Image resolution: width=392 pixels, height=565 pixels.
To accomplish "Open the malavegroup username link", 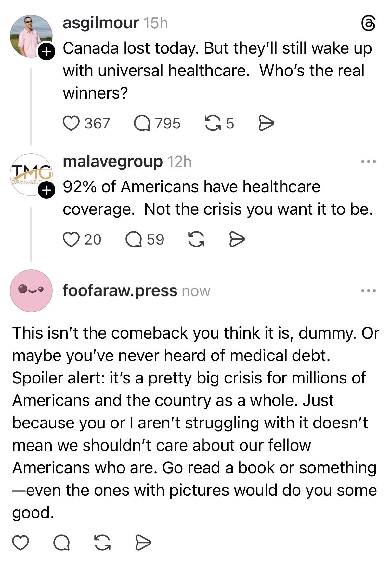I will (x=112, y=161).
